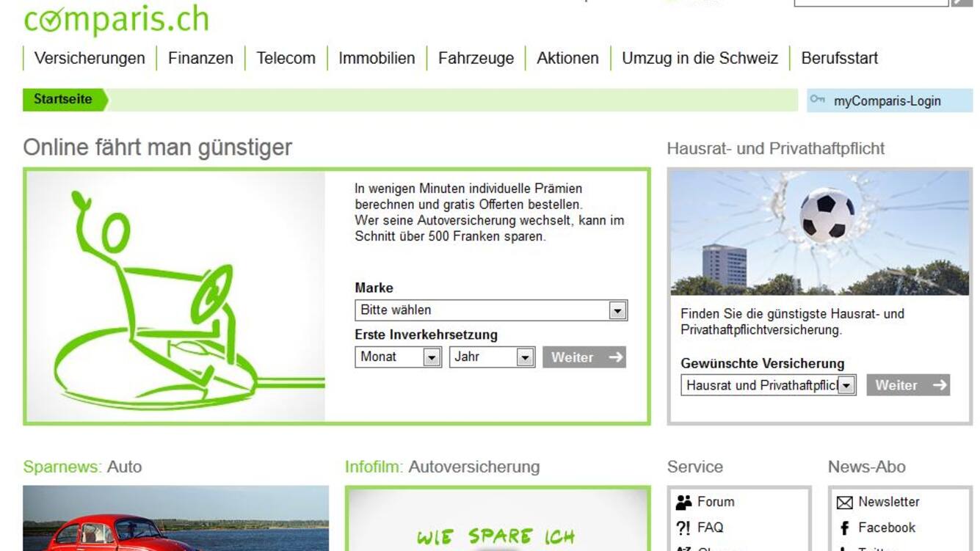Click Weiter in the Hausrat panel

(x=908, y=385)
